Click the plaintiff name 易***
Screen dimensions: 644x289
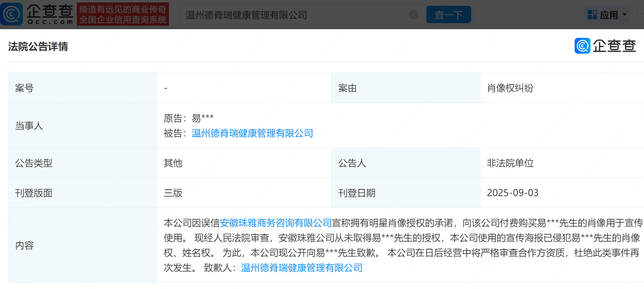(202, 118)
